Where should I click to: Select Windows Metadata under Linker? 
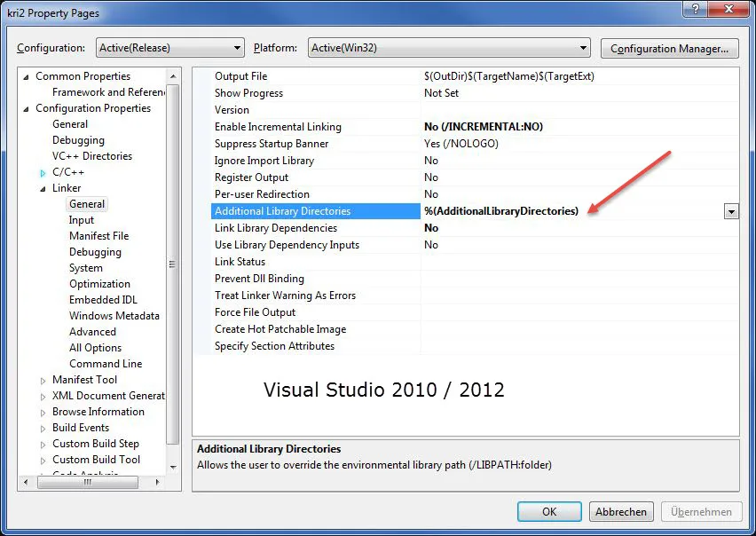point(114,315)
